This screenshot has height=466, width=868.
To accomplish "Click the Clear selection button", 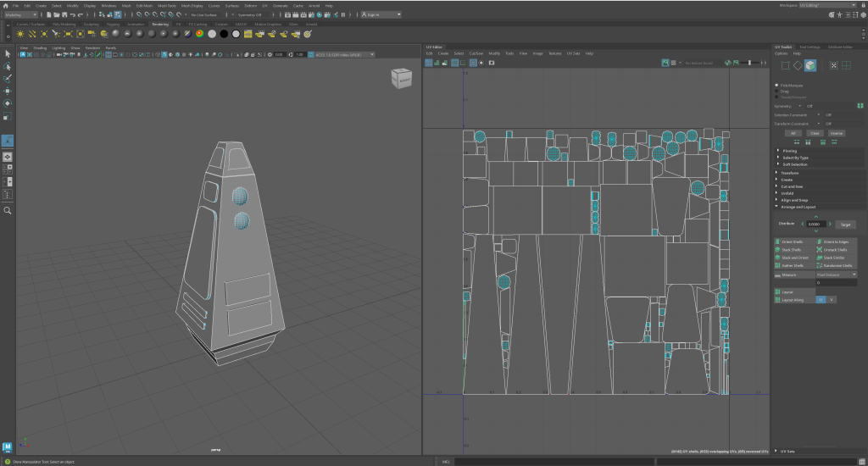I will tap(815, 133).
